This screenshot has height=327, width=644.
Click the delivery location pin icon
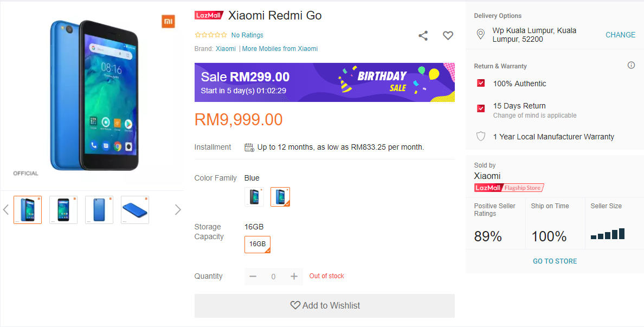click(480, 35)
